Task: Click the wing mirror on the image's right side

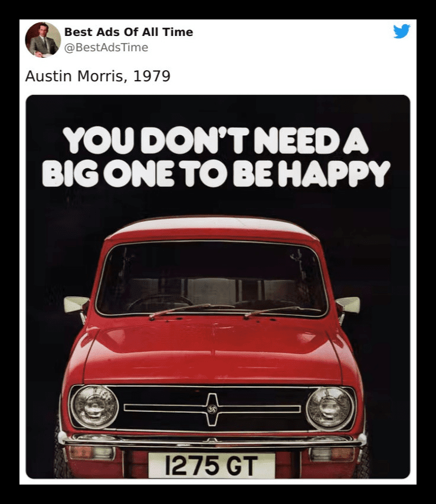Action: (348, 305)
